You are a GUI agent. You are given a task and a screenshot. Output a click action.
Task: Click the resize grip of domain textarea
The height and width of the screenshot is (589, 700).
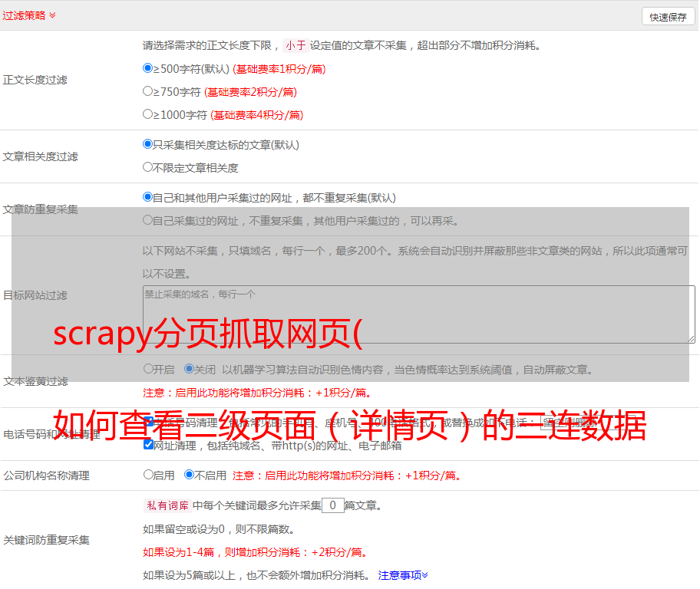pos(691,339)
